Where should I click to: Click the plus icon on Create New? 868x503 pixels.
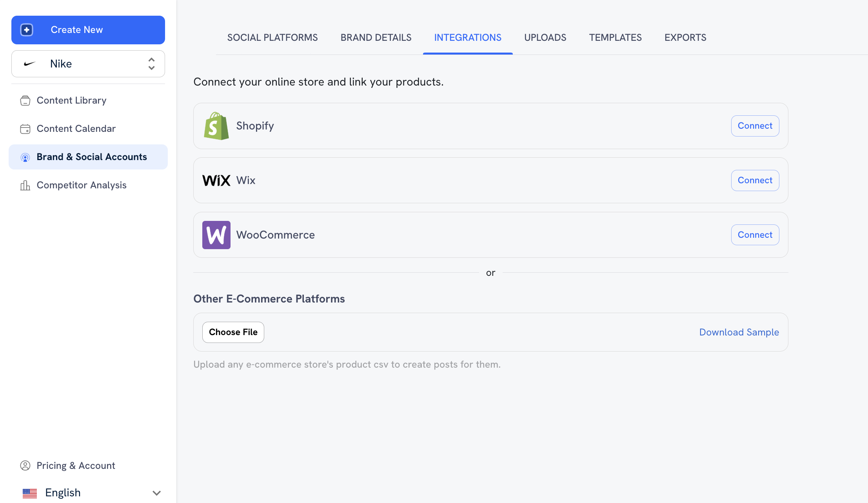26,30
